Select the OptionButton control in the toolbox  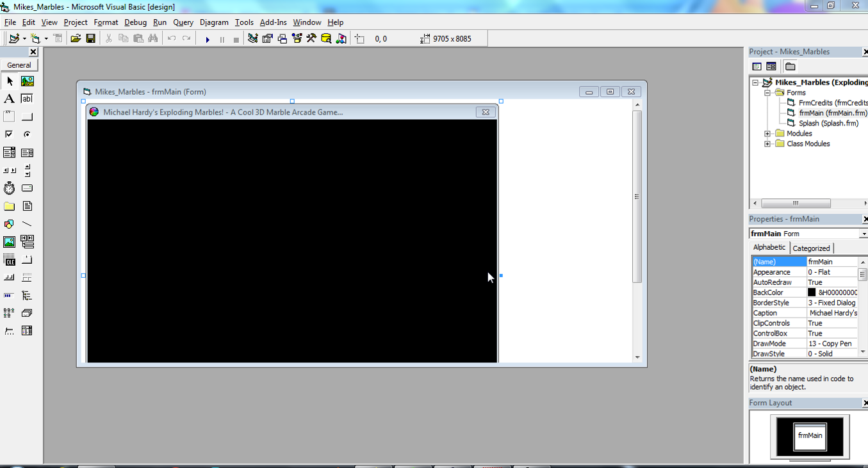point(26,134)
